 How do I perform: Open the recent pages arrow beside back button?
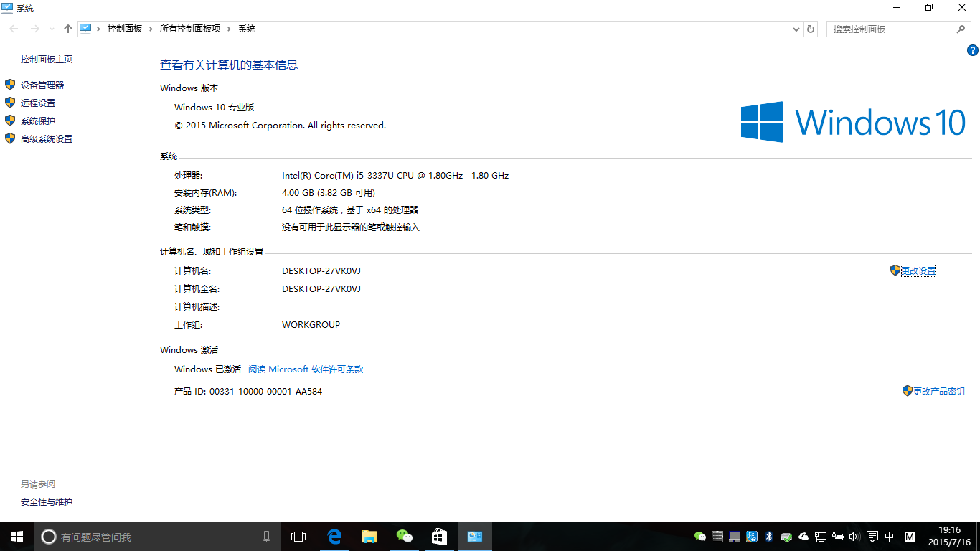tap(50, 29)
